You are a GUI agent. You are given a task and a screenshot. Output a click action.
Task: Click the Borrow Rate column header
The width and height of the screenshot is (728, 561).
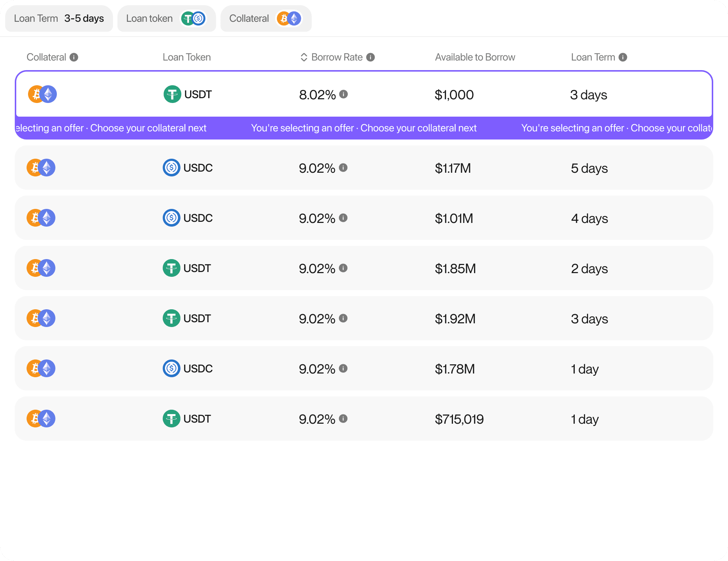point(337,57)
